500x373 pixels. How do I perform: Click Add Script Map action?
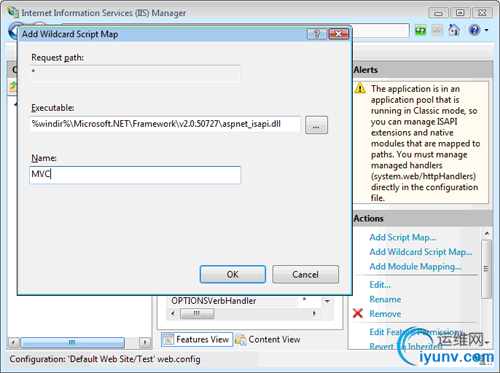tap(403, 237)
